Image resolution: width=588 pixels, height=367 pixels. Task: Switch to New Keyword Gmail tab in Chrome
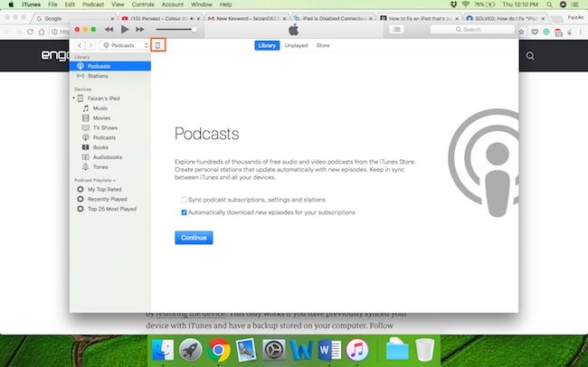pos(247,18)
